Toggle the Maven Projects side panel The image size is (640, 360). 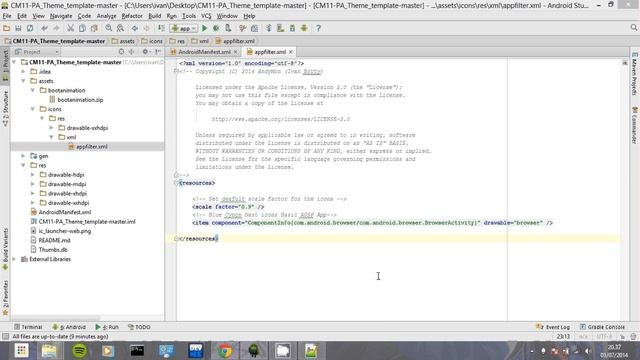634,74
